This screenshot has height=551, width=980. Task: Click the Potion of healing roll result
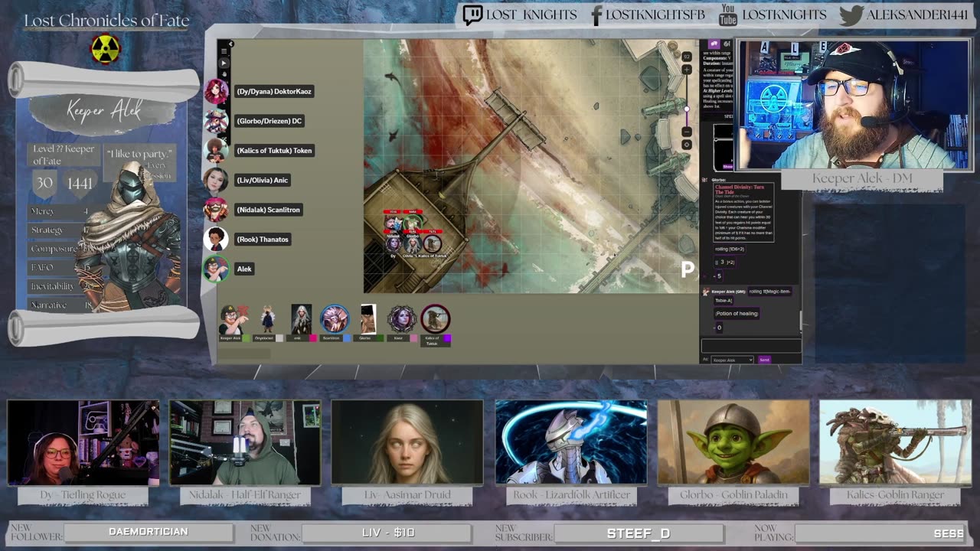pyautogui.click(x=737, y=314)
